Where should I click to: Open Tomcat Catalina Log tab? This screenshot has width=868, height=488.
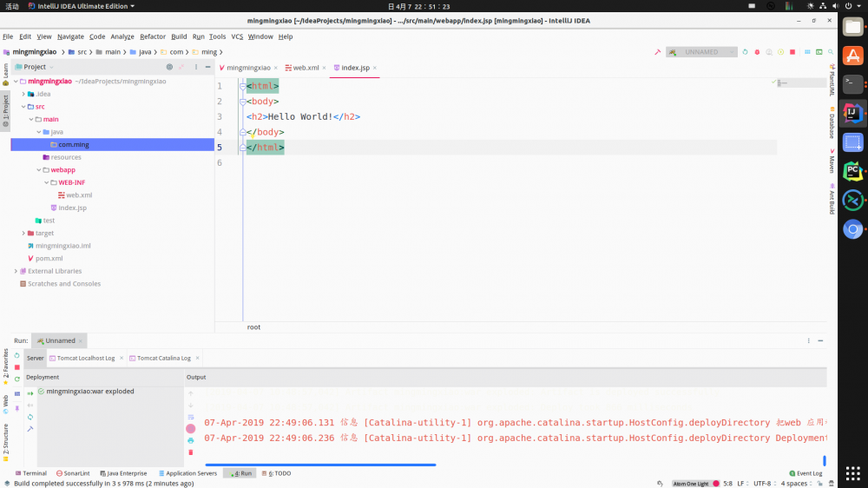coord(163,359)
